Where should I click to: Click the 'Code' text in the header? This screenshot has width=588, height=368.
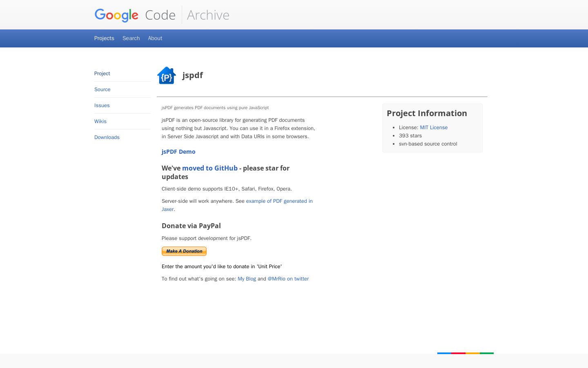(160, 15)
